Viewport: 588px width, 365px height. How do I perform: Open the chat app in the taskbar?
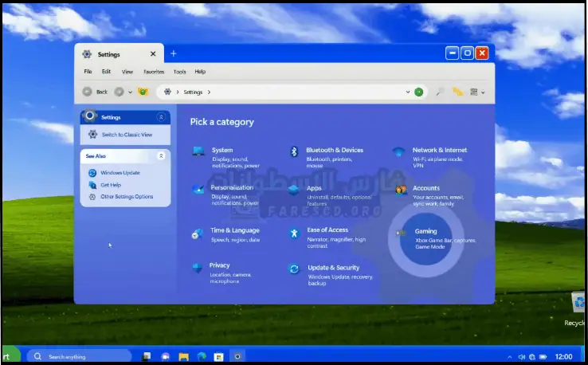166,357
